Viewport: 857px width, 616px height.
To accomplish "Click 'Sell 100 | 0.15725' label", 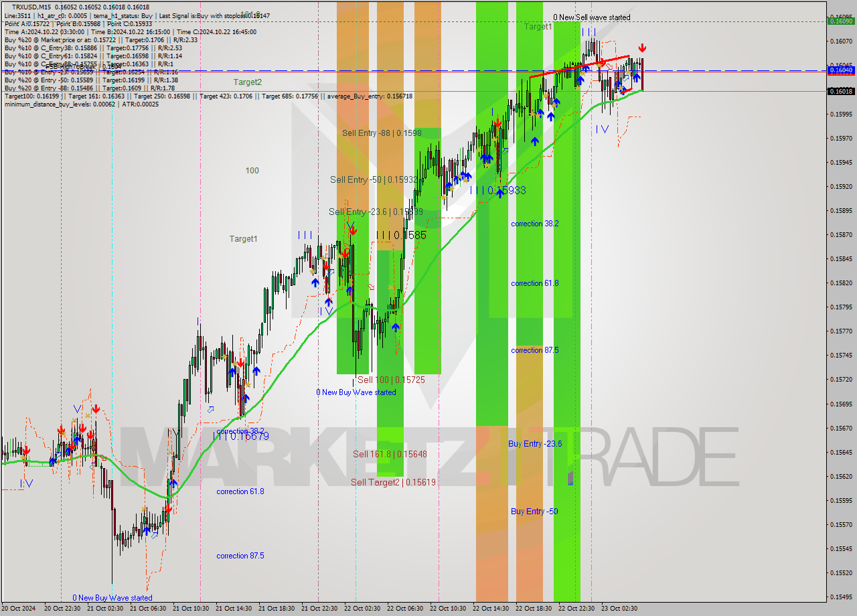I will coord(391,379).
